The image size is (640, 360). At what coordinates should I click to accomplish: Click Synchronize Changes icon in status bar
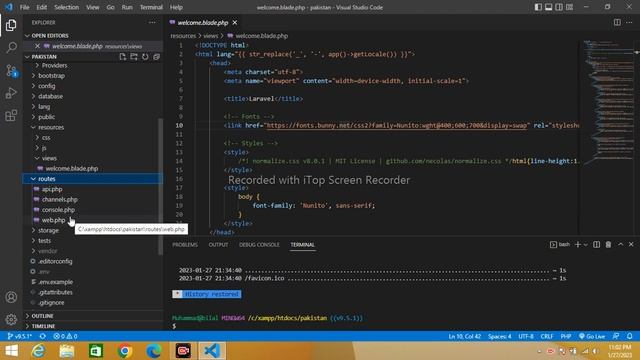click(x=42, y=336)
